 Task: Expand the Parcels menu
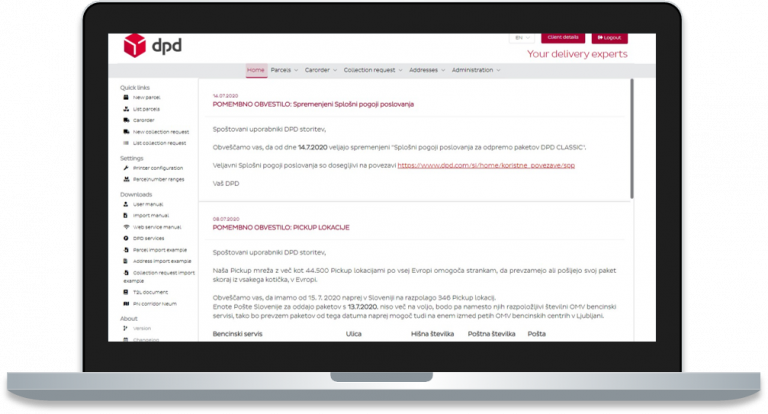[x=284, y=70]
